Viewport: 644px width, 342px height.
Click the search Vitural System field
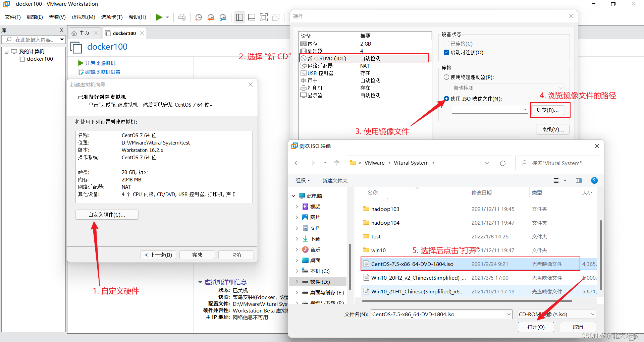click(557, 163)
